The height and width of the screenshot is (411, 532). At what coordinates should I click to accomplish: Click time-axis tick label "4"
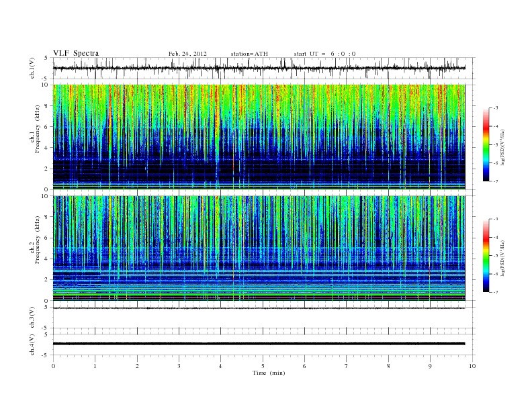click(x=220, y=366)
